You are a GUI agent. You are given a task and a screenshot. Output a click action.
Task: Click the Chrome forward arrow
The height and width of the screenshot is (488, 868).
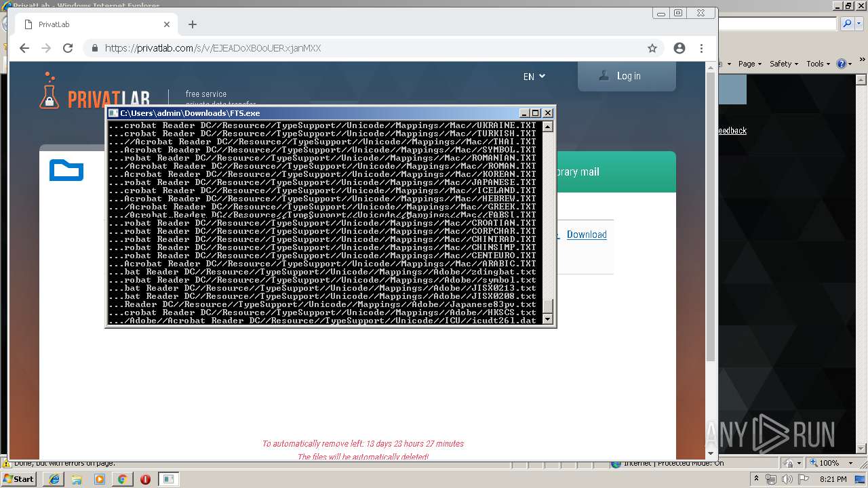pyautogui.click(x=46, y=48)
